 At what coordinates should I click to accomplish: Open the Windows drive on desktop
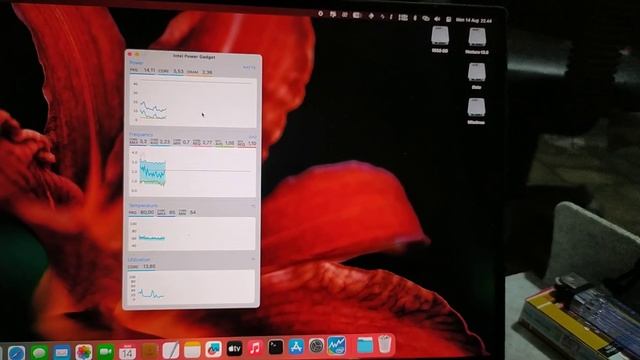pyautogui.click(x=476, y=111)
